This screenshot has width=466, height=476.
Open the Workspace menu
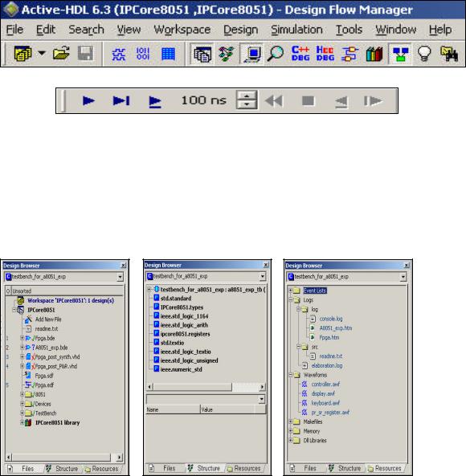click(182, 30)
